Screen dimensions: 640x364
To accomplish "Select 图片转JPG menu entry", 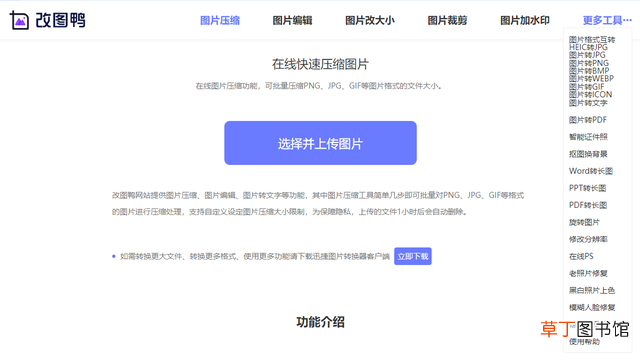I will click(587, 55).
